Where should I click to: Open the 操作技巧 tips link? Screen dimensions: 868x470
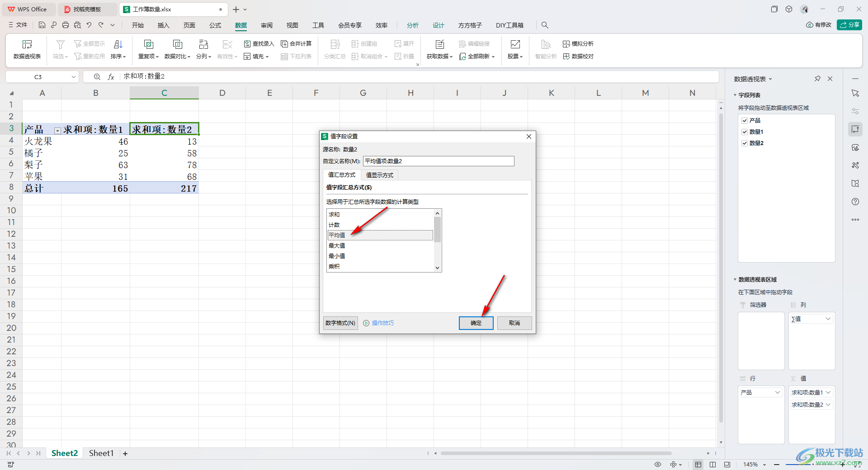[x=378, y=323]
